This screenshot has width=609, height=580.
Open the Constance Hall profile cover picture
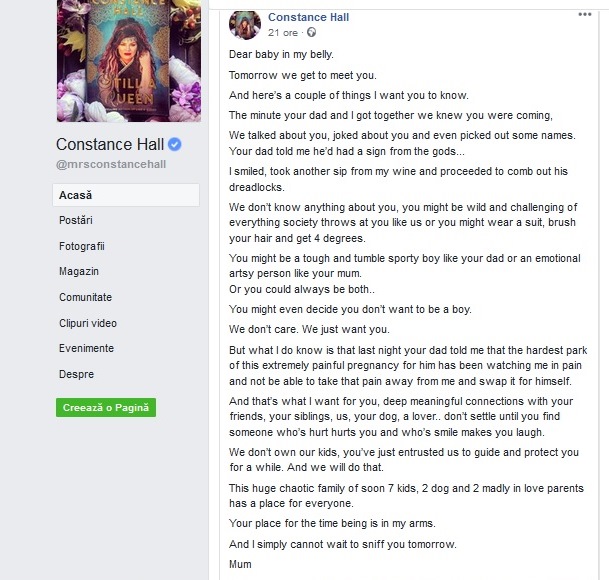(129, 61)
